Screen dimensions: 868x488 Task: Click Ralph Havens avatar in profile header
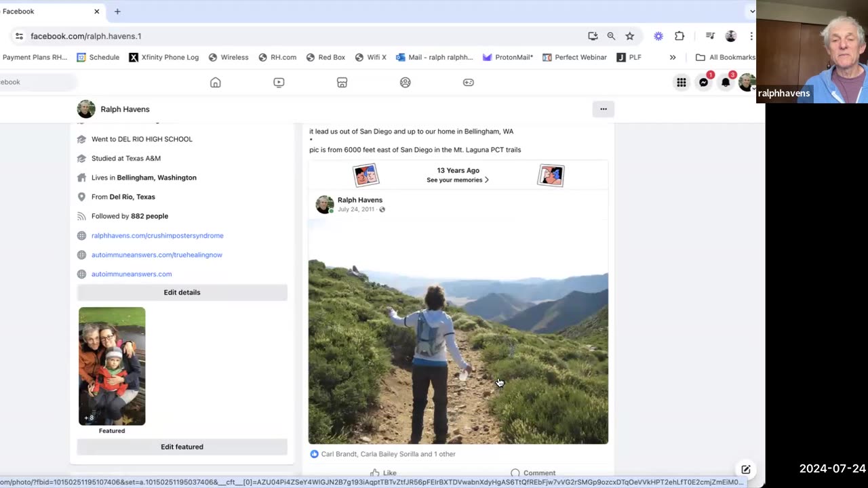86,109
